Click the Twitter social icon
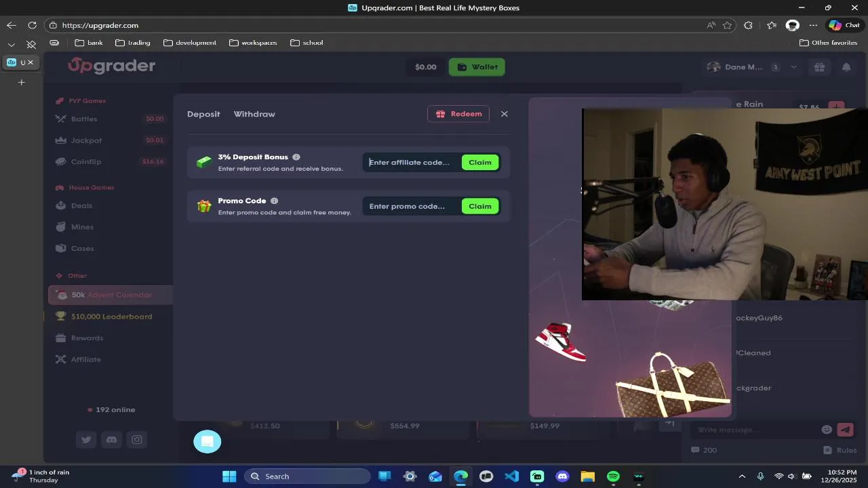 point(86,440)
